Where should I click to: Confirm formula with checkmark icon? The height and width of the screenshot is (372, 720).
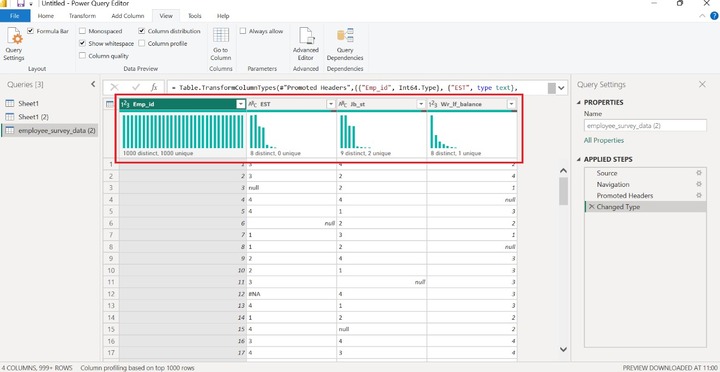tap(135, 87)
